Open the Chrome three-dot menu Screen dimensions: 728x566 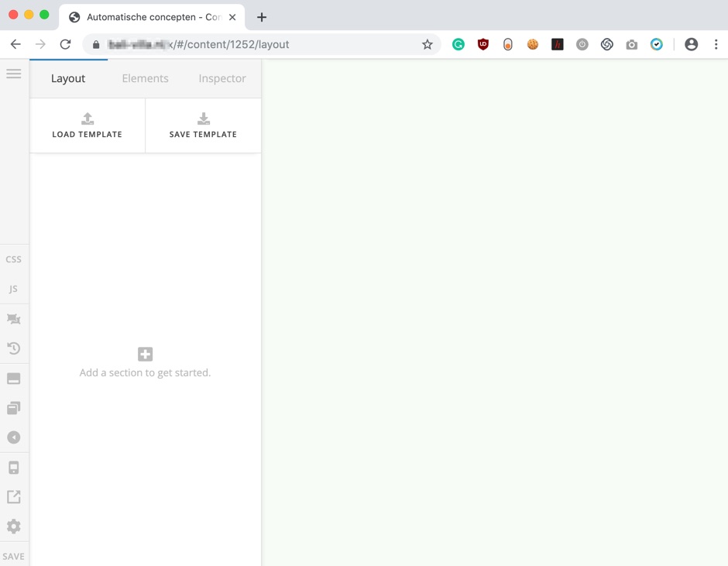[716, 45]
